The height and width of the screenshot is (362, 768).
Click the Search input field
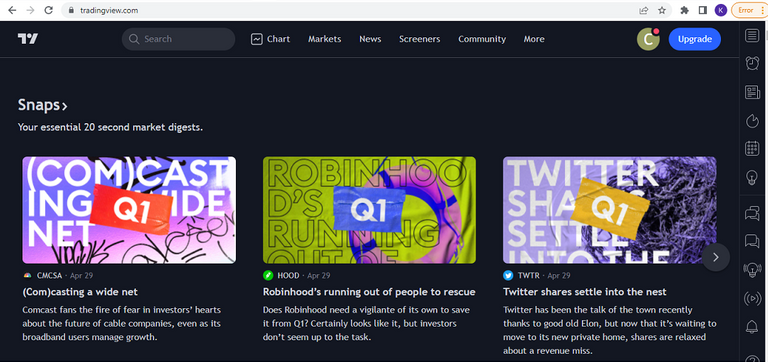[178, 39]
